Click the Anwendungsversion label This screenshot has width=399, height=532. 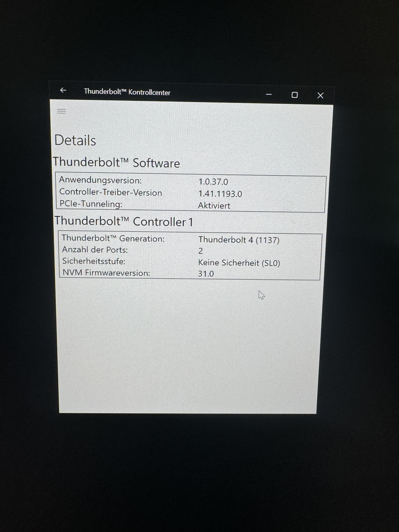click(x=100, y=180)
